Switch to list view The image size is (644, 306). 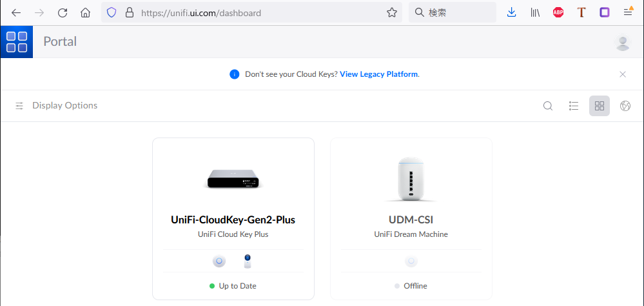(x=573, y=106)
